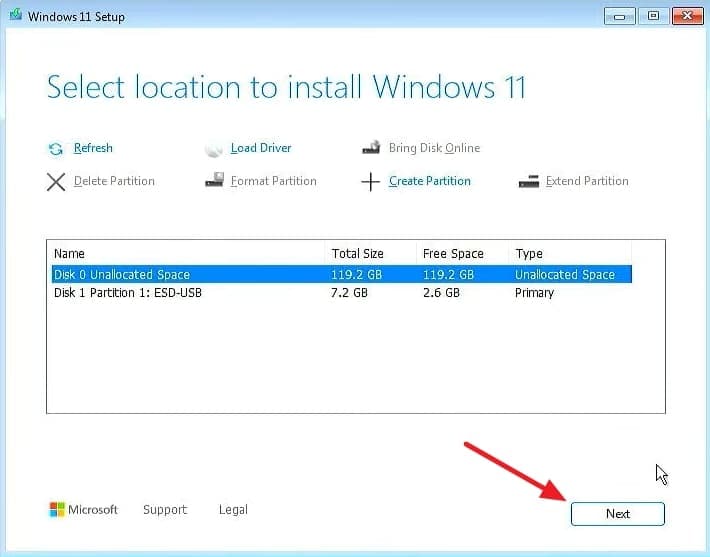
Task: Click the Refresh link
Action: [93, 148]
